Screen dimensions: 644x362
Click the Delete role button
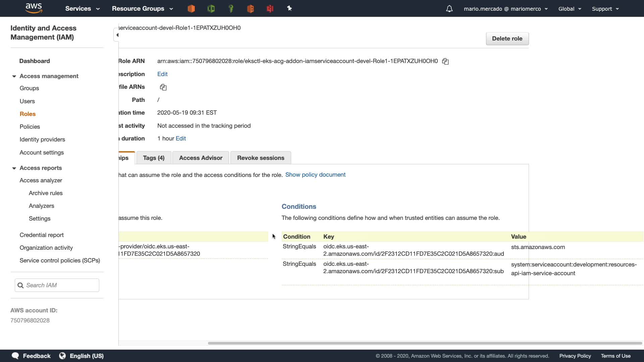[x=507, y=39]
